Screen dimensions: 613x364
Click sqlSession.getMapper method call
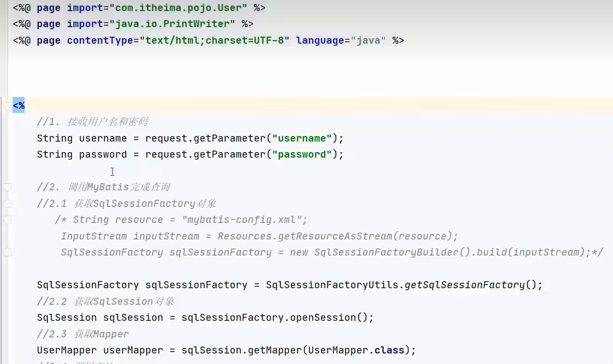click(x=242, y=350)
